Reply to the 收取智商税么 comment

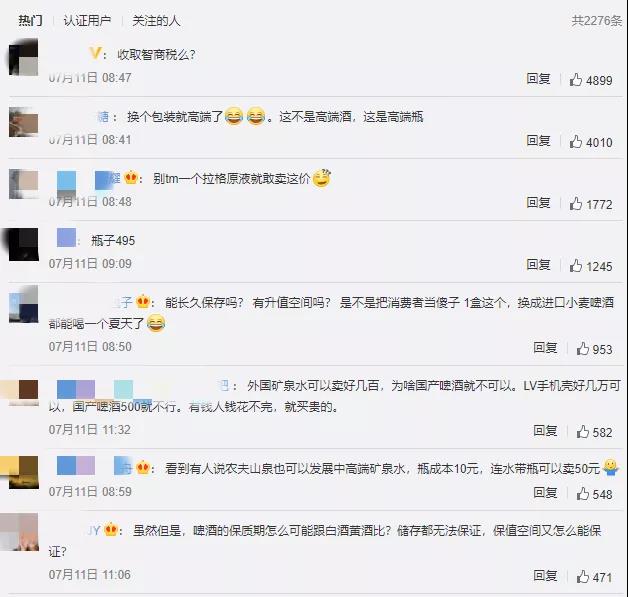point(538,79)
